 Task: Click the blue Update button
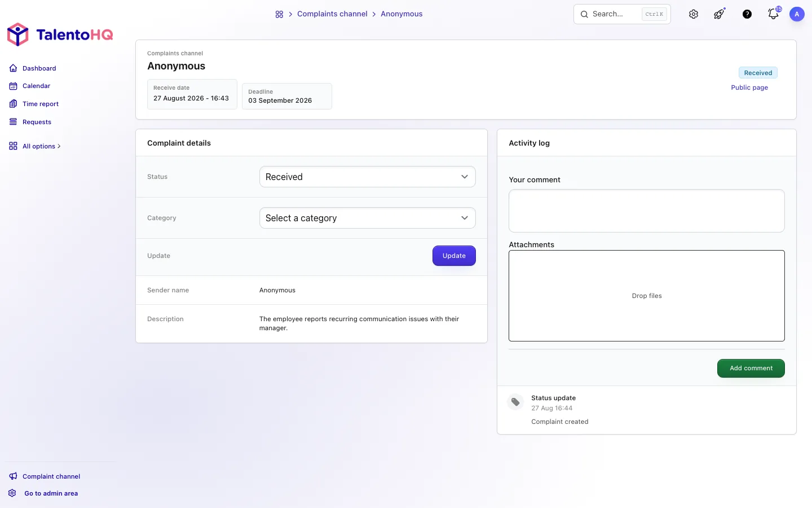(x=454, y=256)
